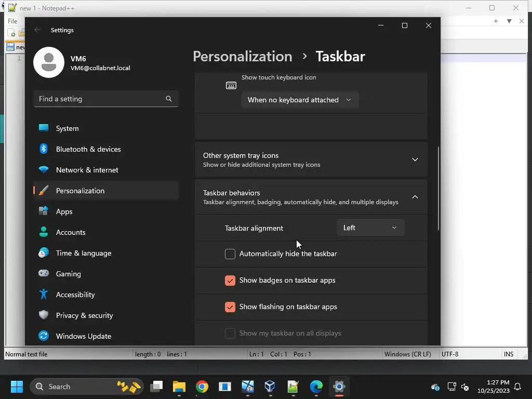Screen dimensions: 532x399
Task: Open the Accounts settings category
Action: [106, 232]
